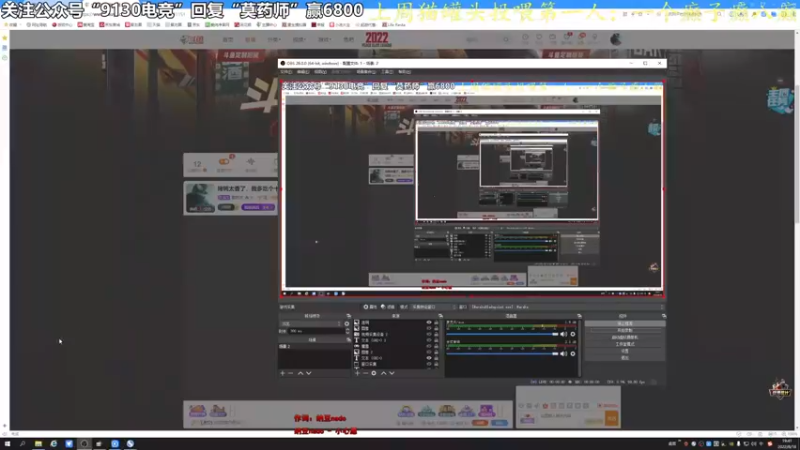
Task: Move source down in OBS sources list
Action: tap(392, 373)
